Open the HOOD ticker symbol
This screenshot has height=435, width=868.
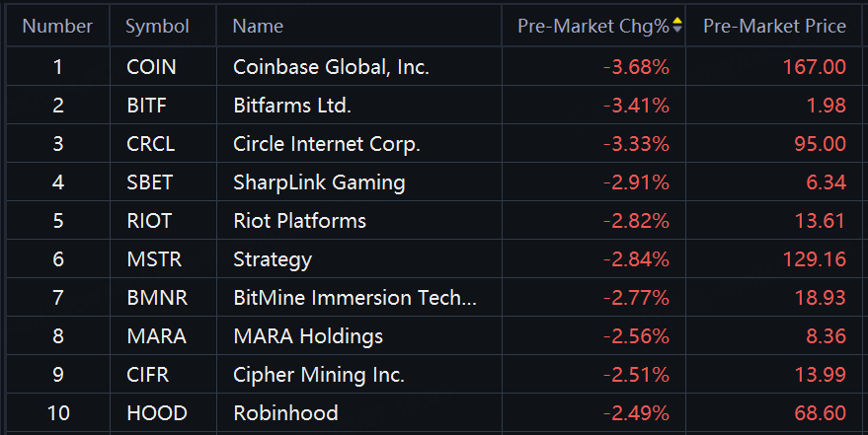coord(156,413)
